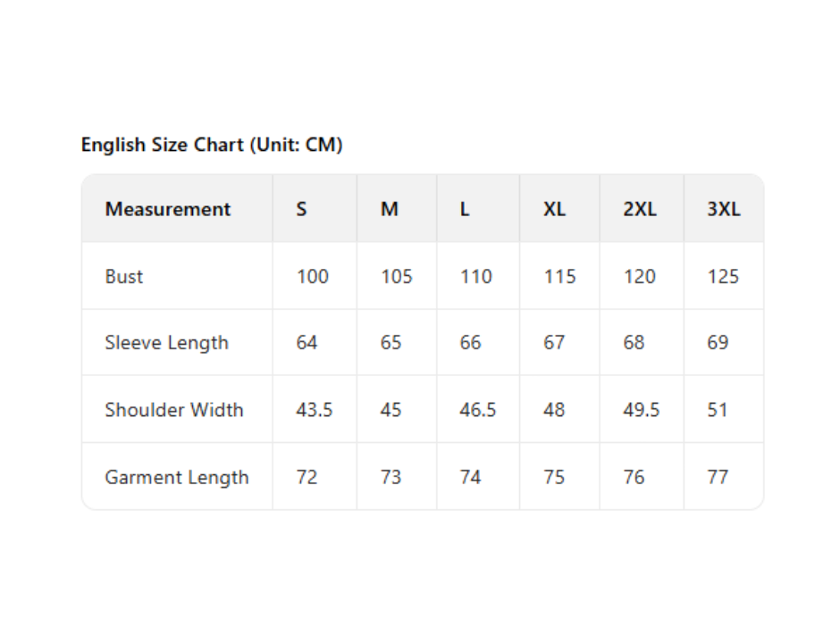Select the Measurement column header
840x627 pixels.
coord(168,209)
